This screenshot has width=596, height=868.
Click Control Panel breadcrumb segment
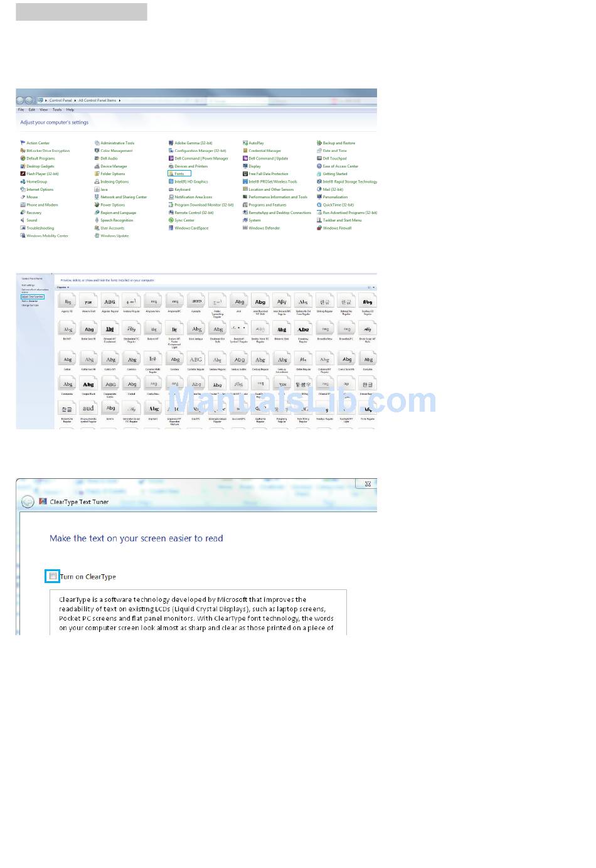pyautogui.click(x=60, y=100)
